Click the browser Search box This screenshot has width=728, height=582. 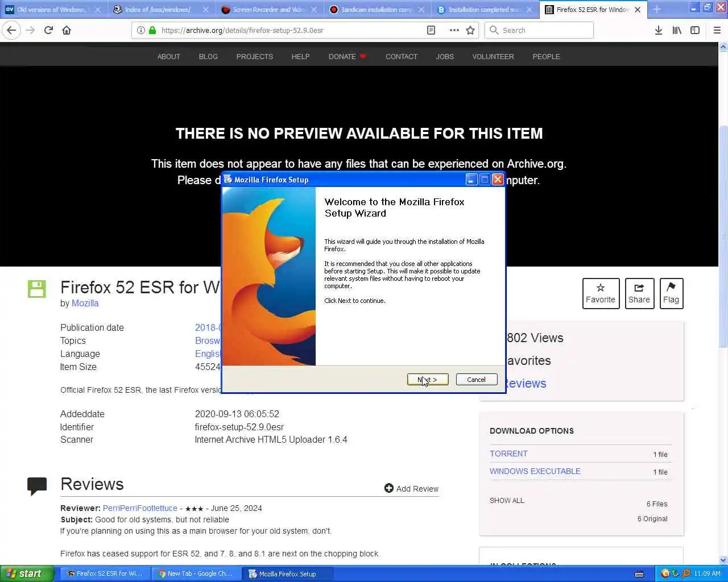tap(539, 30)
